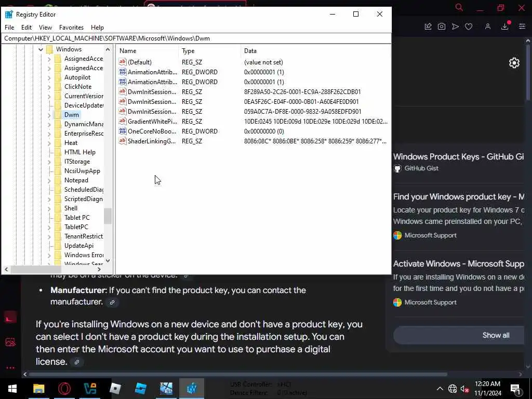Open Windows Product Keys GitHub Gist result
The width and height of the screenshot is (532, 399).
[458, 157]
